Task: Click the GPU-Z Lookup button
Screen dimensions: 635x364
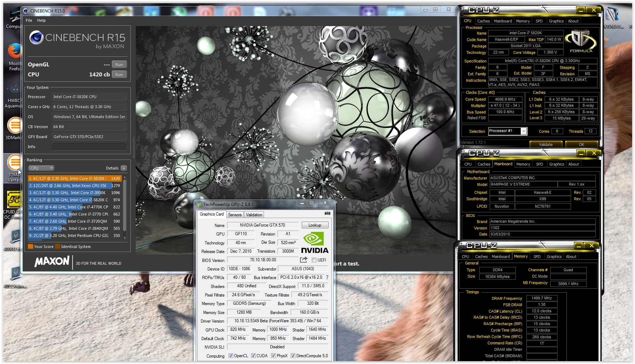Action: click(x=315, y=225)
